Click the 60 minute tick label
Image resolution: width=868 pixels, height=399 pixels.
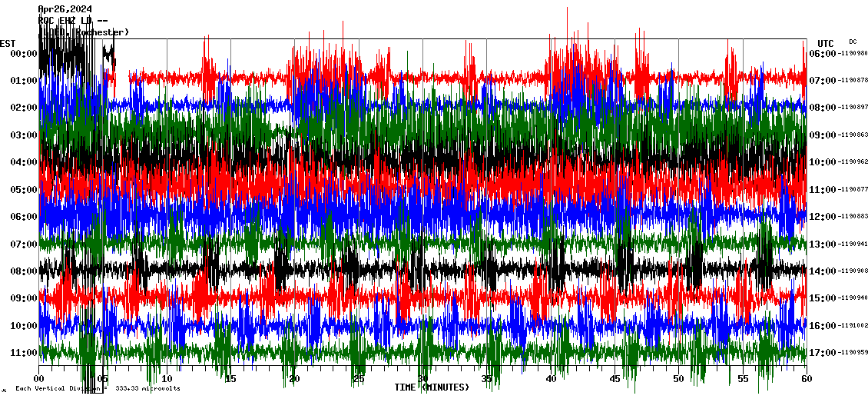806,379
